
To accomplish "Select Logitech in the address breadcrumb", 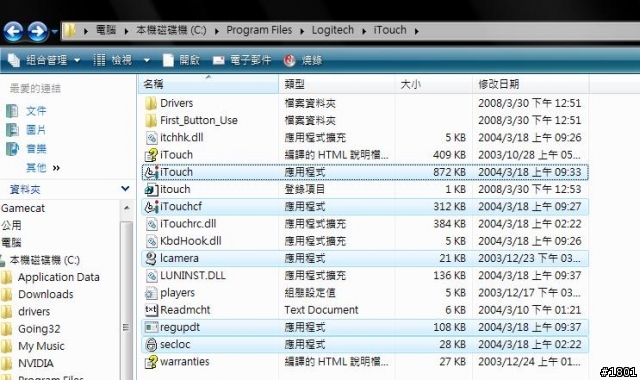I will click(333, 30).
